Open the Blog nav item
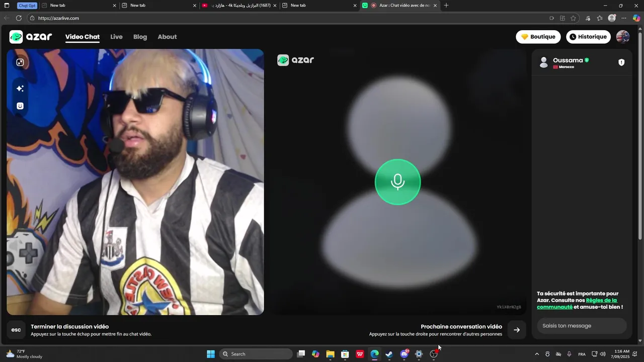Screen dimensions: 644x362 [140, 37]
